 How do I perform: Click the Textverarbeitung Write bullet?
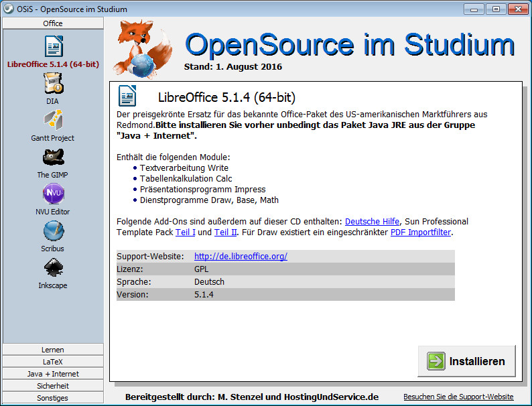click(x=184, y=168)
